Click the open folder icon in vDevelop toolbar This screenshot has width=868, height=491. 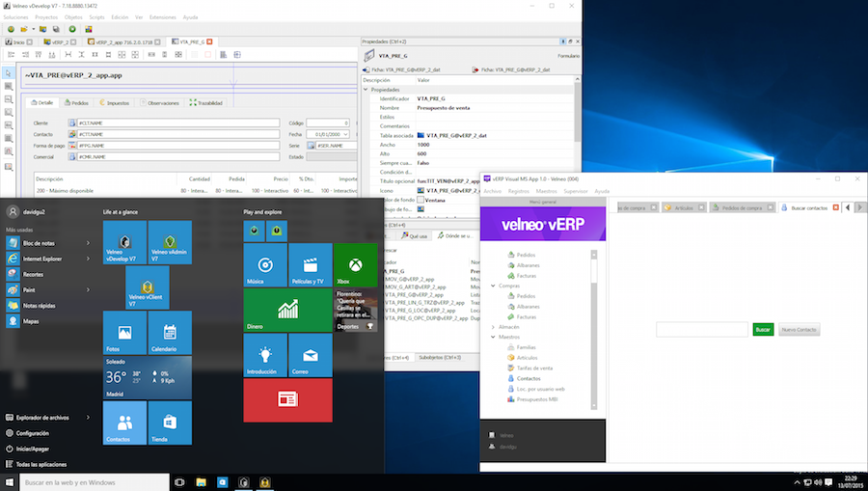point(24,29)
